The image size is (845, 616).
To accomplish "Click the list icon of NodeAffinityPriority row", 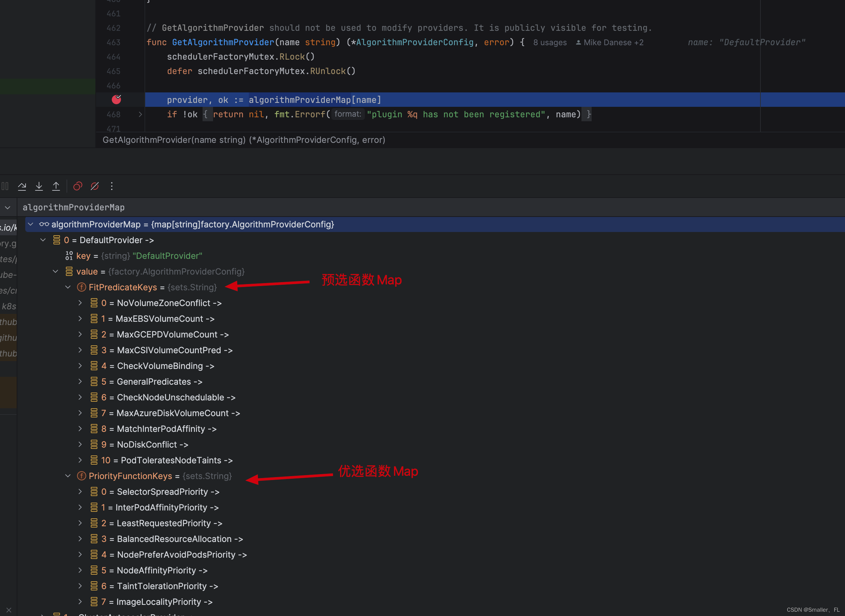I will click(94, 570).
